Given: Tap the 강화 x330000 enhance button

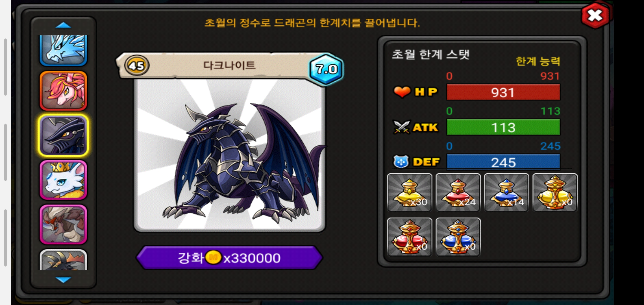Looking at the screenshot, I should pos(229,258).
